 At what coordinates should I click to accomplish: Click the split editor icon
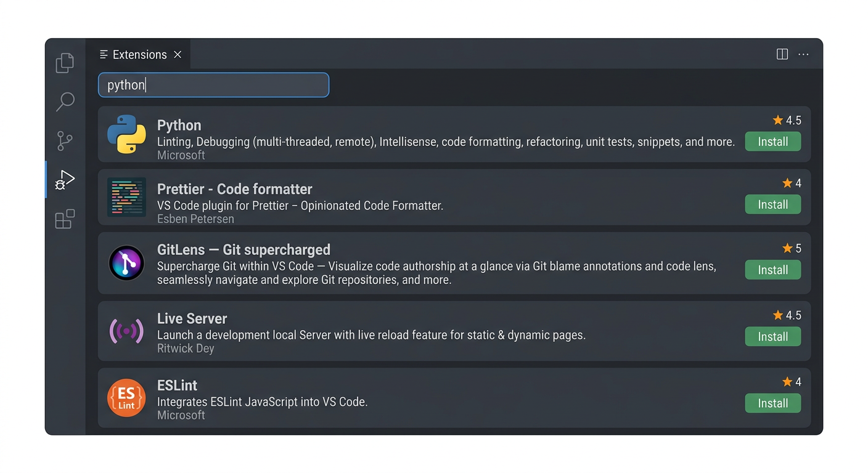[782, 54]
